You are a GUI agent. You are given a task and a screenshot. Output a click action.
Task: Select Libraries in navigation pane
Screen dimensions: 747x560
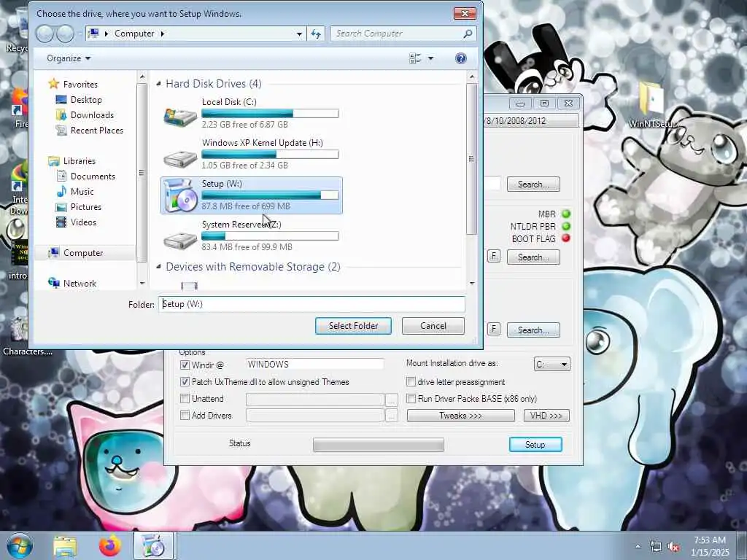[79, 161]
